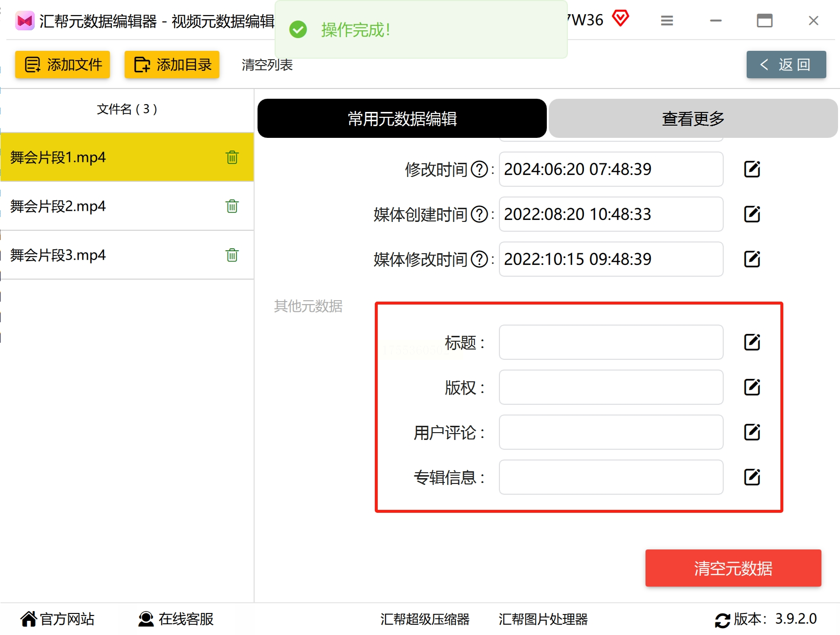Screen dimensions: 840x635
Task: Edit 专辑信息 using its pencil icon
Action: click(x=752, y=477)
